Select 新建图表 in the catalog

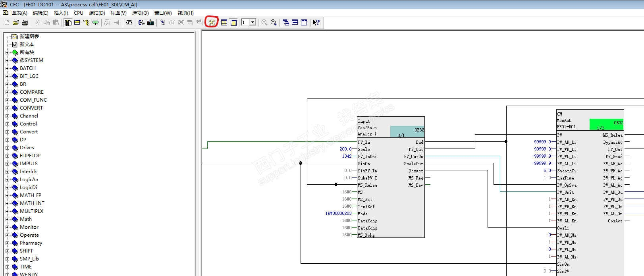[29, 37]
